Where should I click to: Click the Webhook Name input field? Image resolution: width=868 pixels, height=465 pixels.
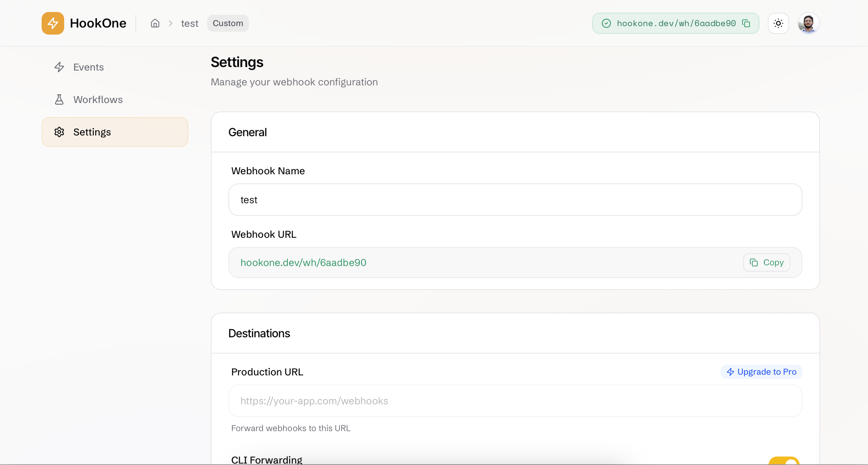[x=515, y=200]
